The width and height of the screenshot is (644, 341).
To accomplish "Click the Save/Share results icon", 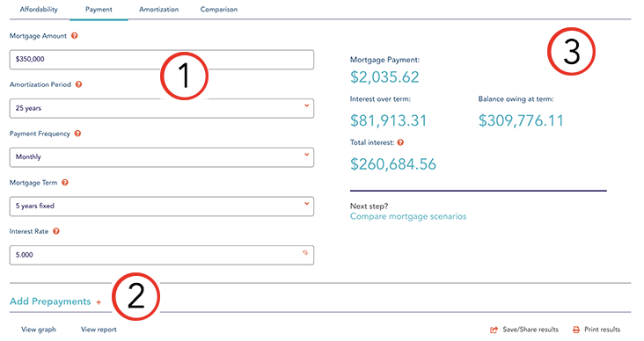I will coord(494,330).
